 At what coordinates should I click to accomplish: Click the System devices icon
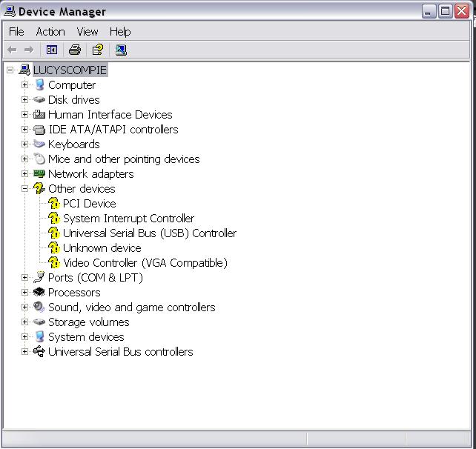(x=39, y=336)
